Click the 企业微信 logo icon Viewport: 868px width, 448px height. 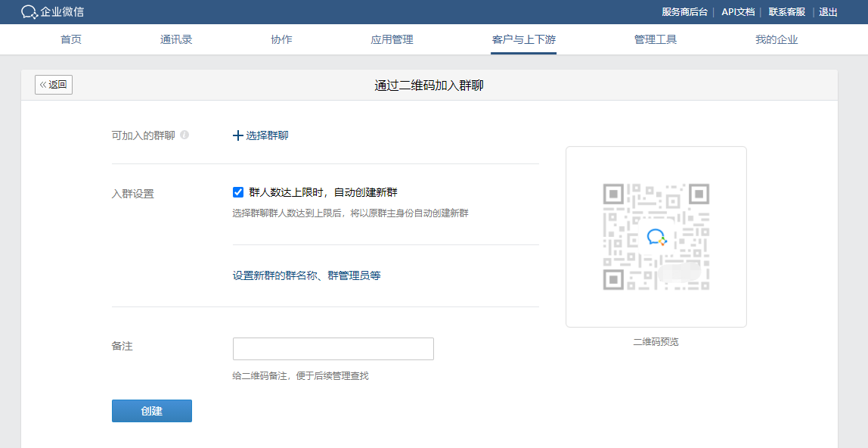pyautogui.click(x=29, y=11)
